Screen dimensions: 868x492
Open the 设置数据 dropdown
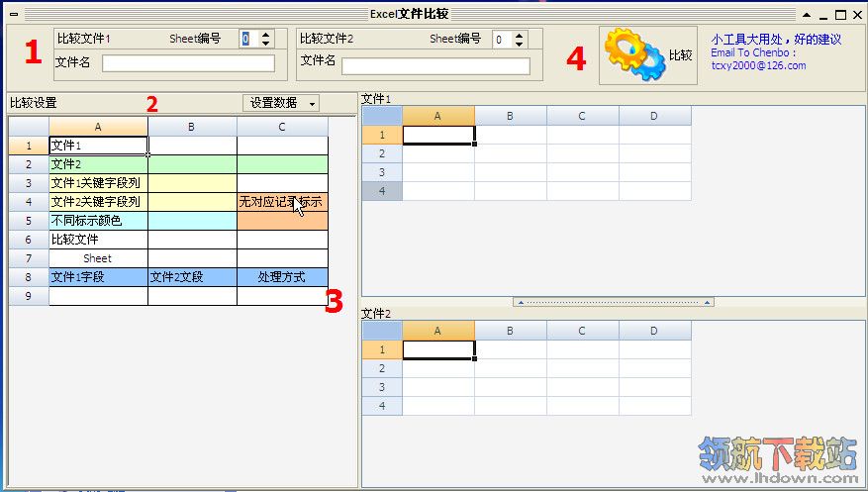click(x=281, y=103)
